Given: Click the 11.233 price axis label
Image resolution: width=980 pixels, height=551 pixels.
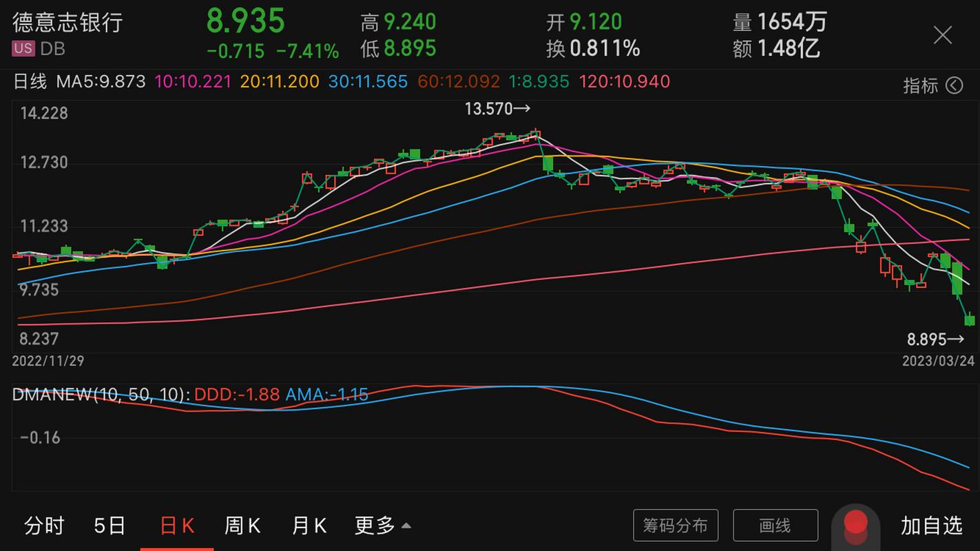Looking at the screenshot, I should [x=44, y=226].
